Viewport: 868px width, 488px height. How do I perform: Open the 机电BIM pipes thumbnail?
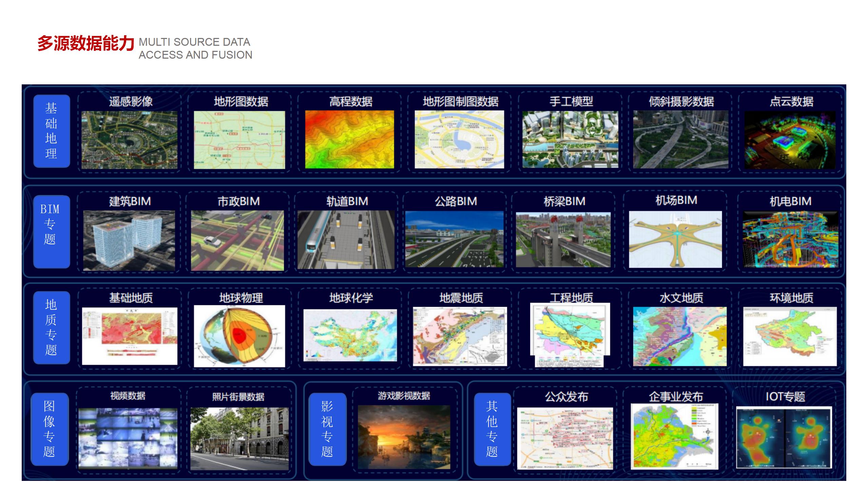coord(790,240)
